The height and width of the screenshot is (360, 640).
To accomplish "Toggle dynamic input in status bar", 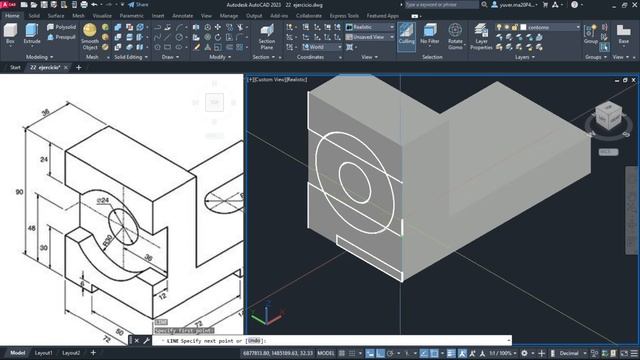I will (x=370, y=353).
